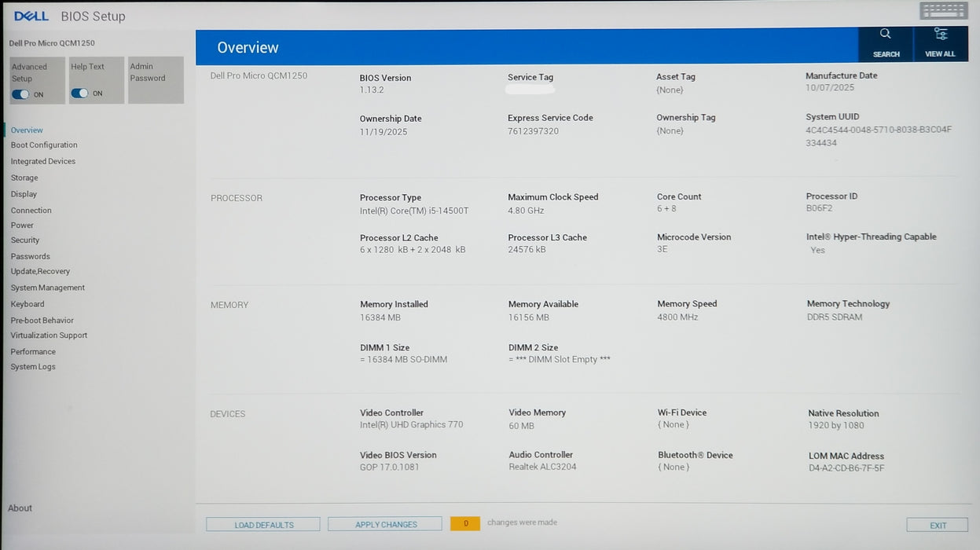Toggle Advanced Setup switch
The height and width of the screenshot is (550, 980).
click(20, 94)
